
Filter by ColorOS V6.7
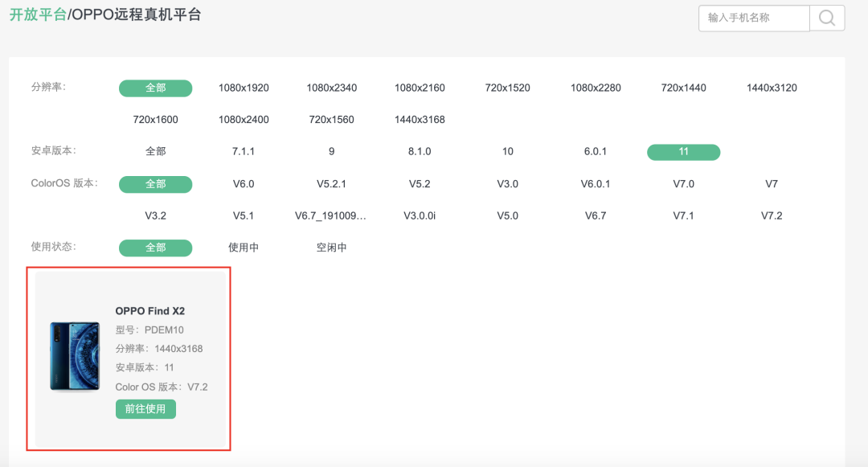596,215
